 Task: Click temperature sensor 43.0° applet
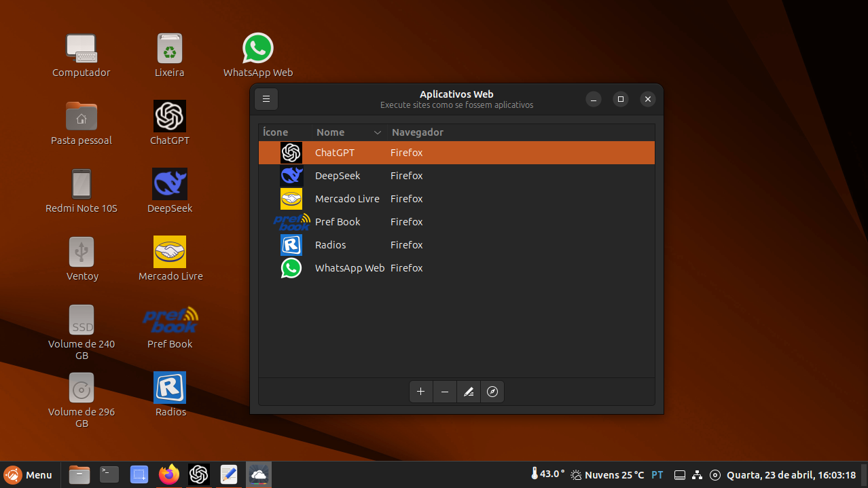click(547, 474)
